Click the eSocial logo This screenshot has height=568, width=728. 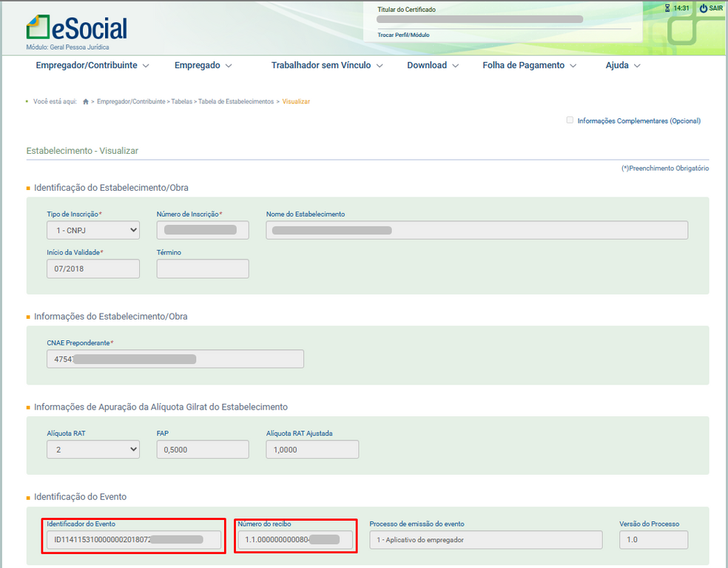77,27
